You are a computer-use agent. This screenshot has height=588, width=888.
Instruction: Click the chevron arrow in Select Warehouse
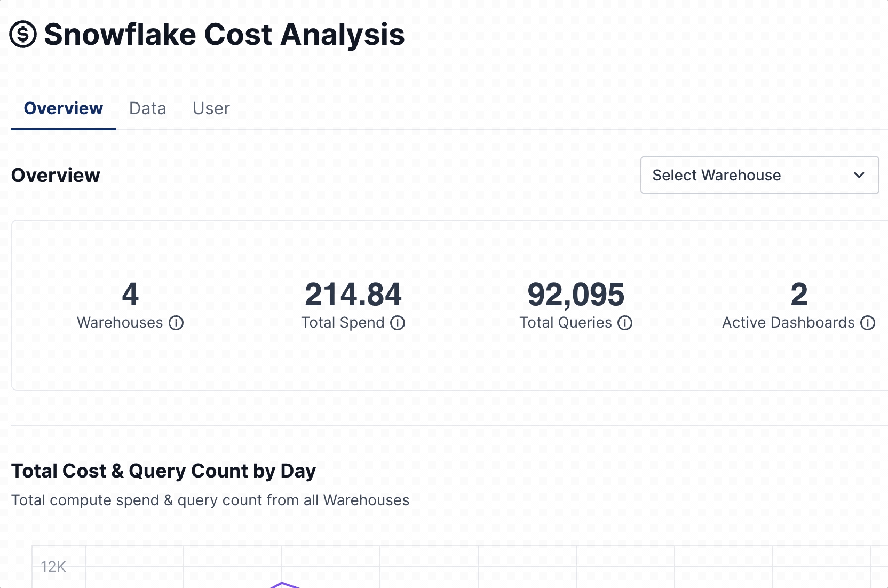click(859, 175)
